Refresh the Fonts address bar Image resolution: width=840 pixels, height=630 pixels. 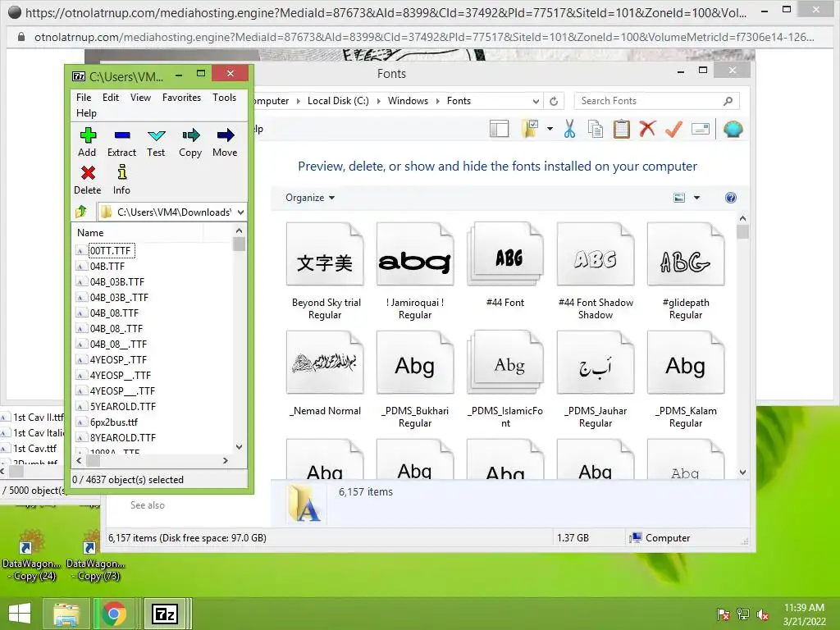tap(554, 101)
